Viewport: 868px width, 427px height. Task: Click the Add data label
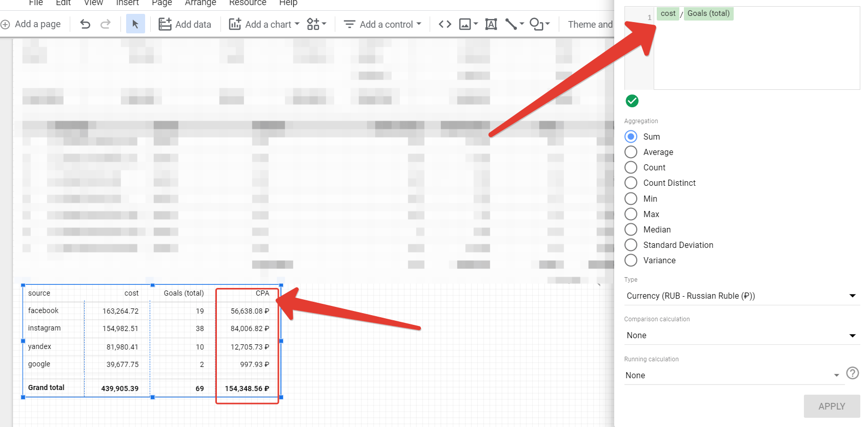pyautogui.click(x=193, y=24)
